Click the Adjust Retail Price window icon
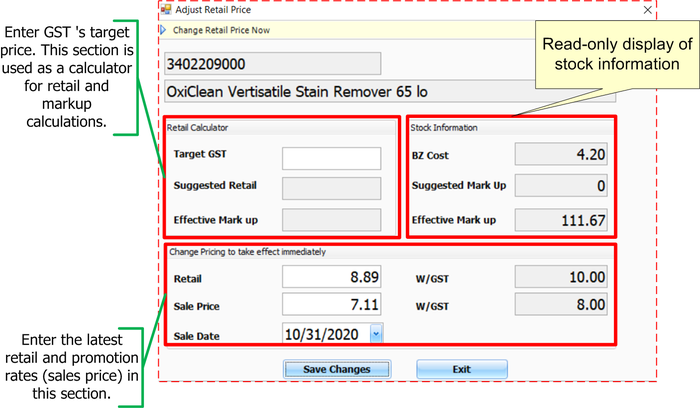 tap(166, 9)
